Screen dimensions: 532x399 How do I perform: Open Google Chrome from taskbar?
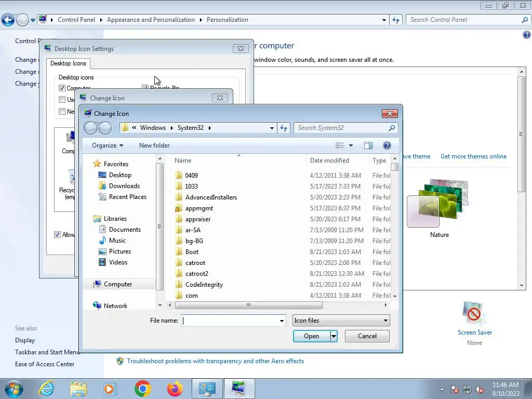142,389
